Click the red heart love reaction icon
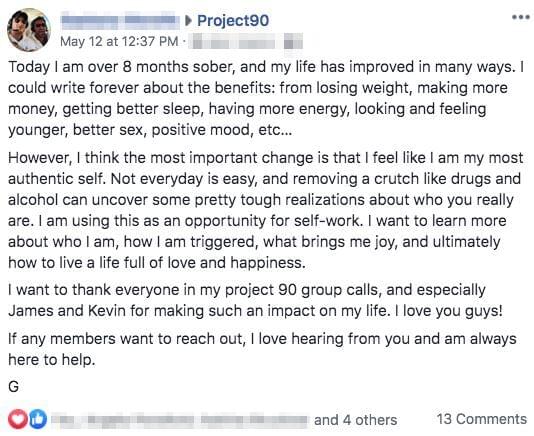The height and width of the screenshot is (436, 534). pyautogui.click(x=18, y=419)
